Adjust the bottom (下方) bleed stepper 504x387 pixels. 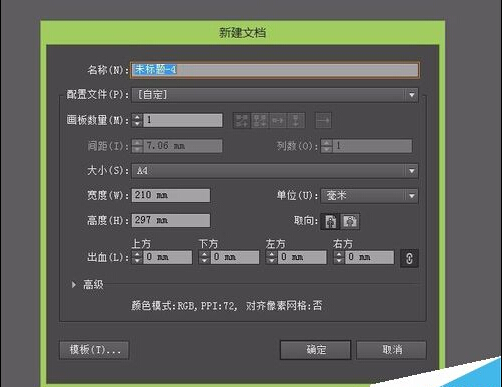[x=204, y=257]
